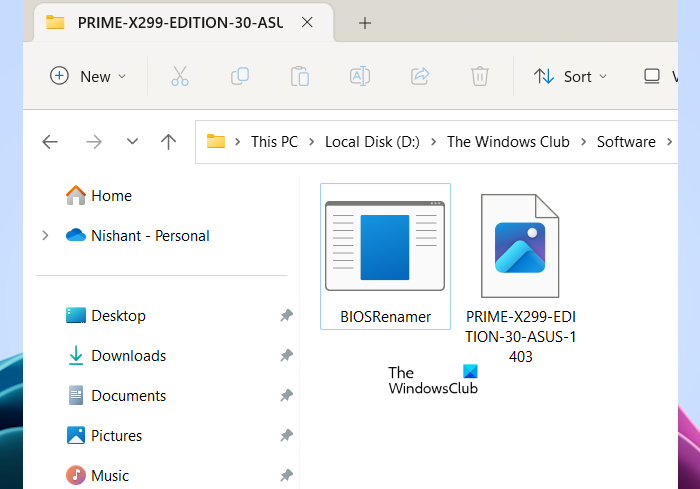Open Downloads in the sidebar
Screen dimensions: 700x489
coord(128,356)
